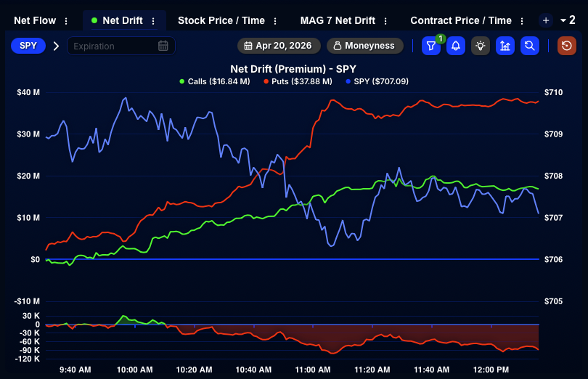Click the $705 right axis label
This screenshot has height=379, width=588.
point(553,301)
